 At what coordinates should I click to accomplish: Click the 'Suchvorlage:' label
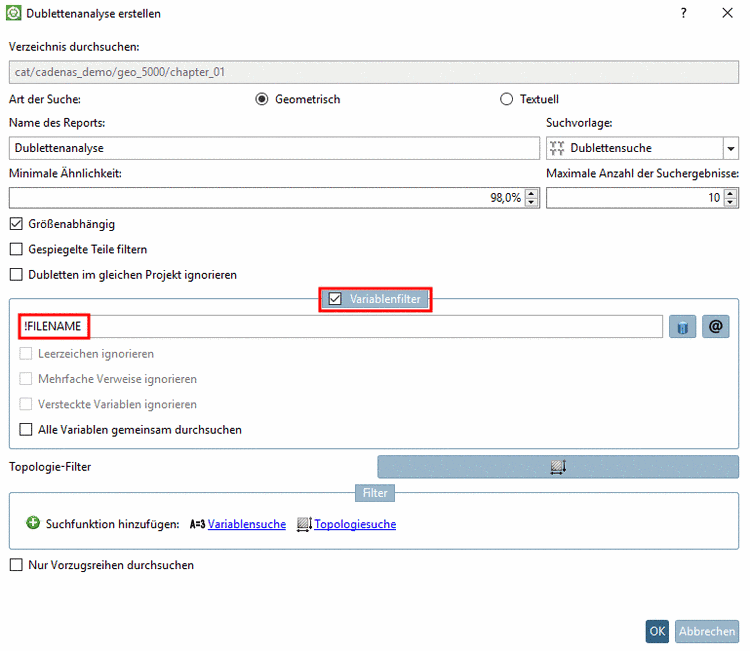(x=579, y=123)
